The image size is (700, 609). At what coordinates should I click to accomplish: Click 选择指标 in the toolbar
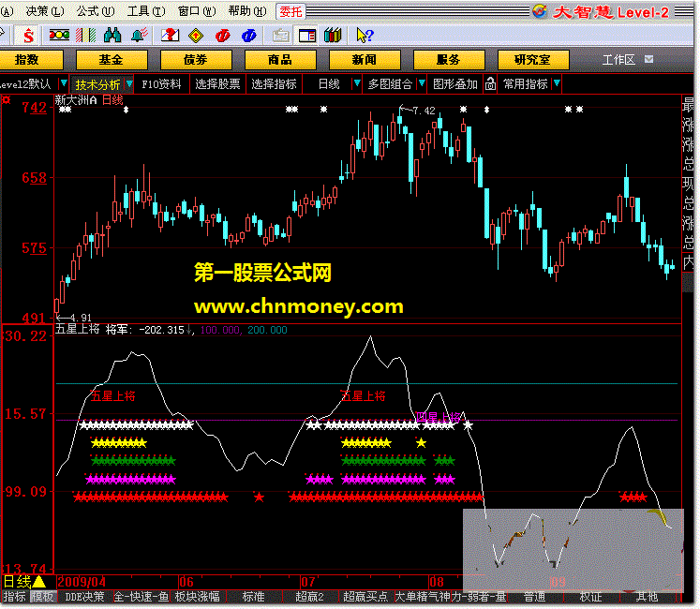click(275, 84)
